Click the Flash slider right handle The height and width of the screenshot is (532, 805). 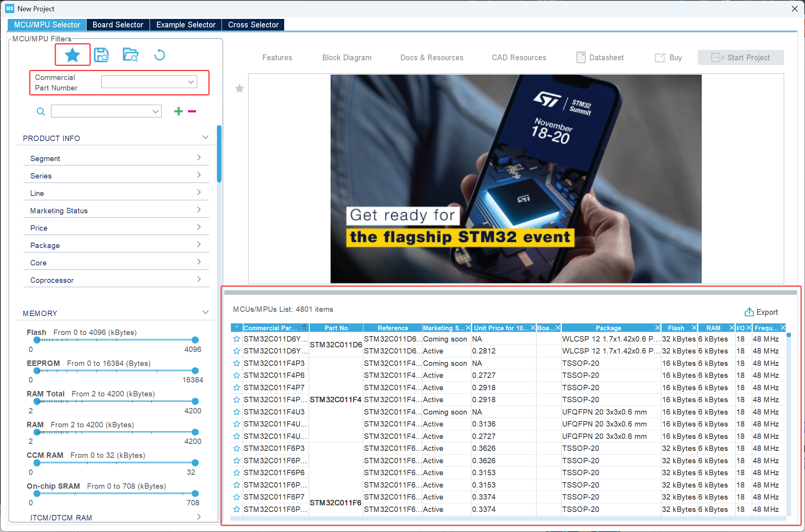pos(195,340)
